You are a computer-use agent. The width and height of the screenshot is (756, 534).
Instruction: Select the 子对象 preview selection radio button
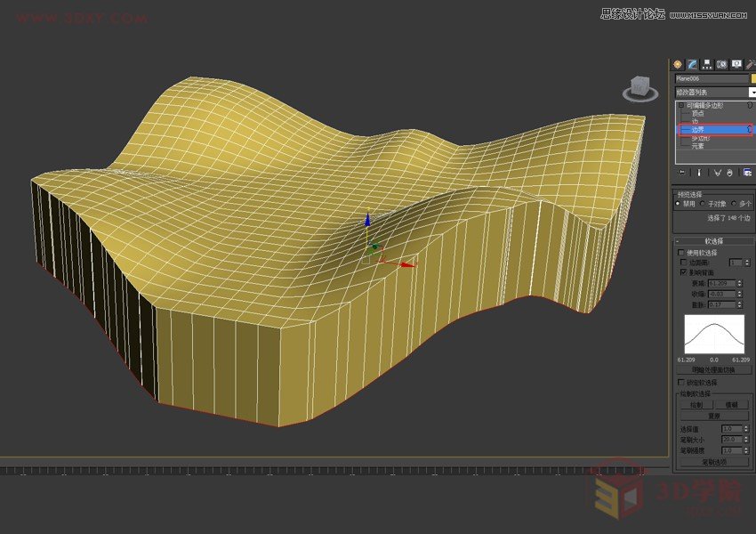point(702,204)
